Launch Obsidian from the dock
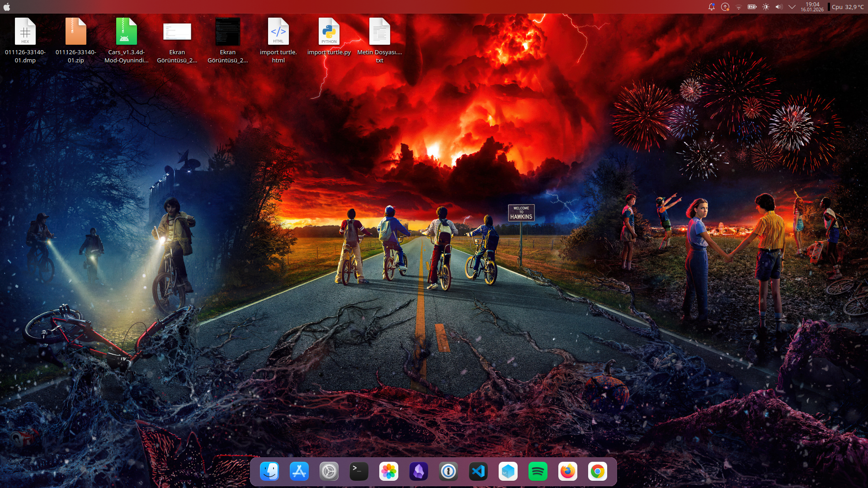Viewport: 868px width, 488px height. pos(419,472)
